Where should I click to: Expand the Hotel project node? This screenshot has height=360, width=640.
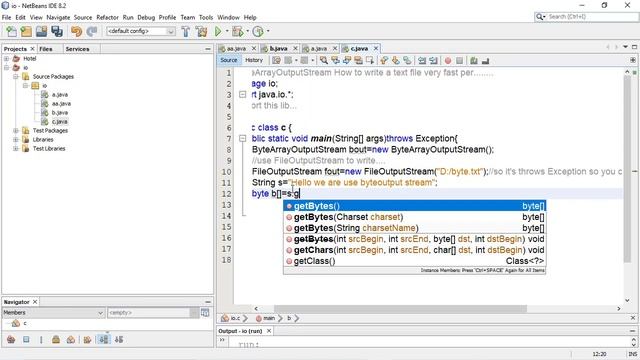coord(7,59)
